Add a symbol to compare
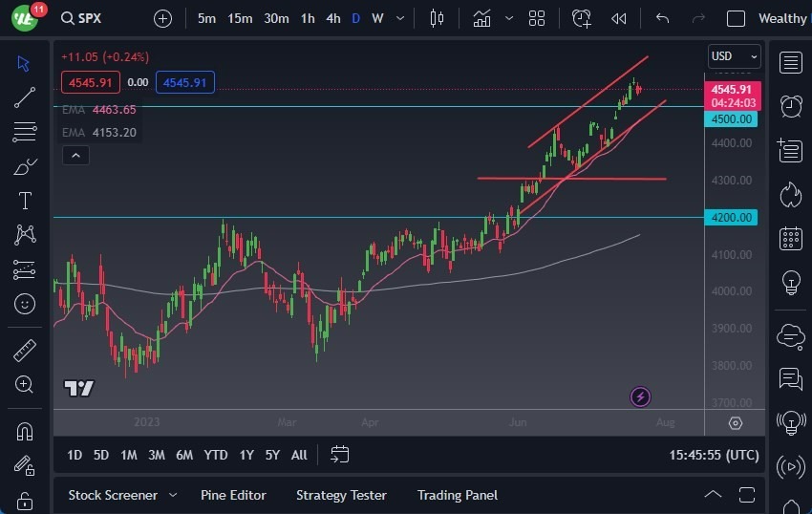 pos(162,19)
